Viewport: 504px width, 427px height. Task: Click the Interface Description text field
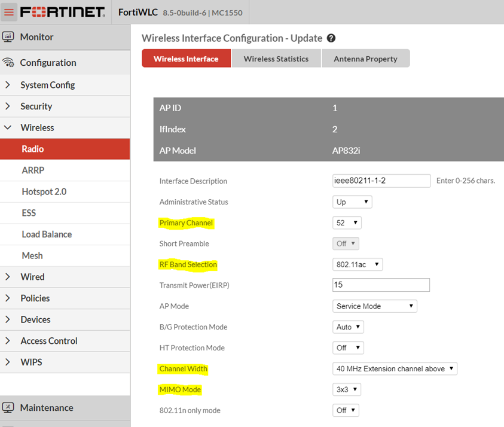tap(381, 181)
